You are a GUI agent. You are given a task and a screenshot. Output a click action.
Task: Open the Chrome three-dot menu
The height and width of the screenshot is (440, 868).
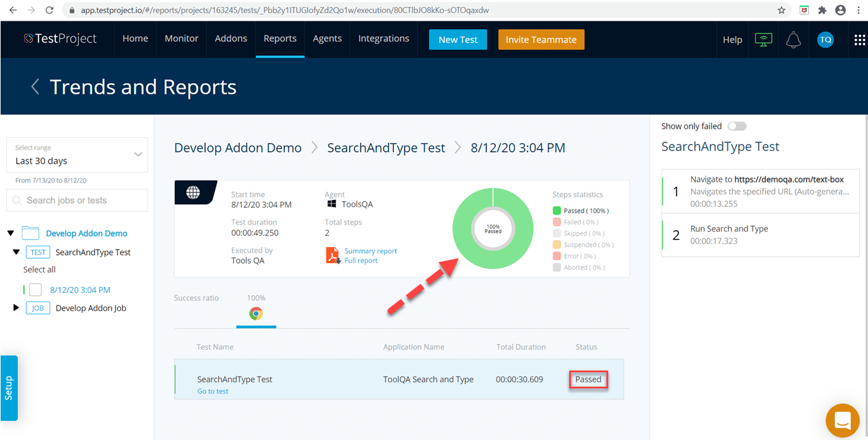click(858, 10)
